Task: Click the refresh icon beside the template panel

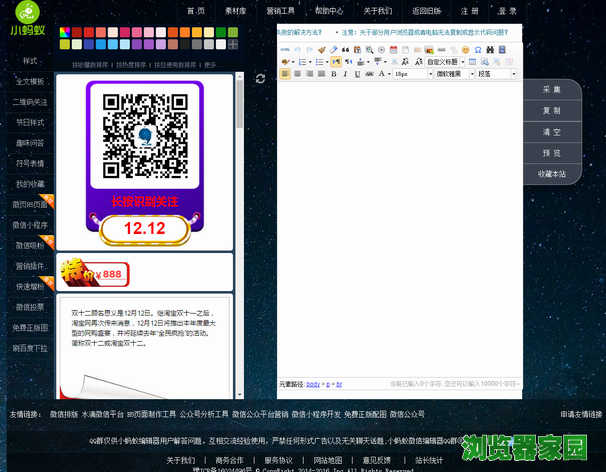Action: (261, 78)
